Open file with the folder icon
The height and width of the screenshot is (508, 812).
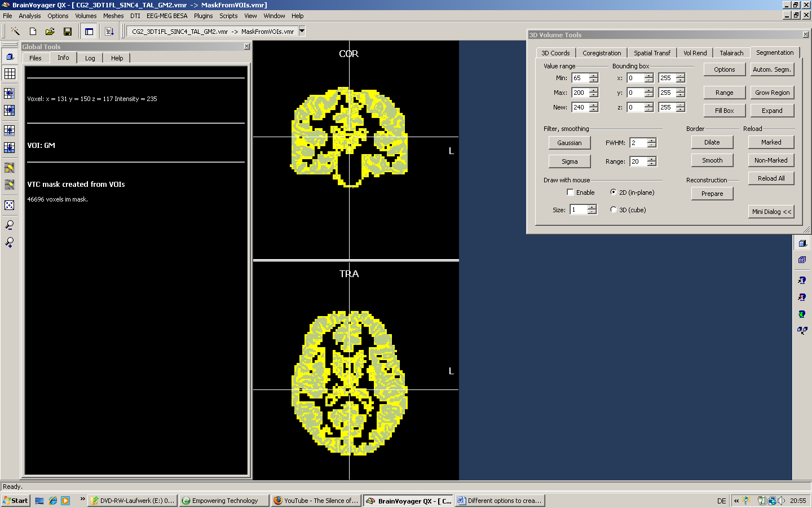[x=50, y=32]
